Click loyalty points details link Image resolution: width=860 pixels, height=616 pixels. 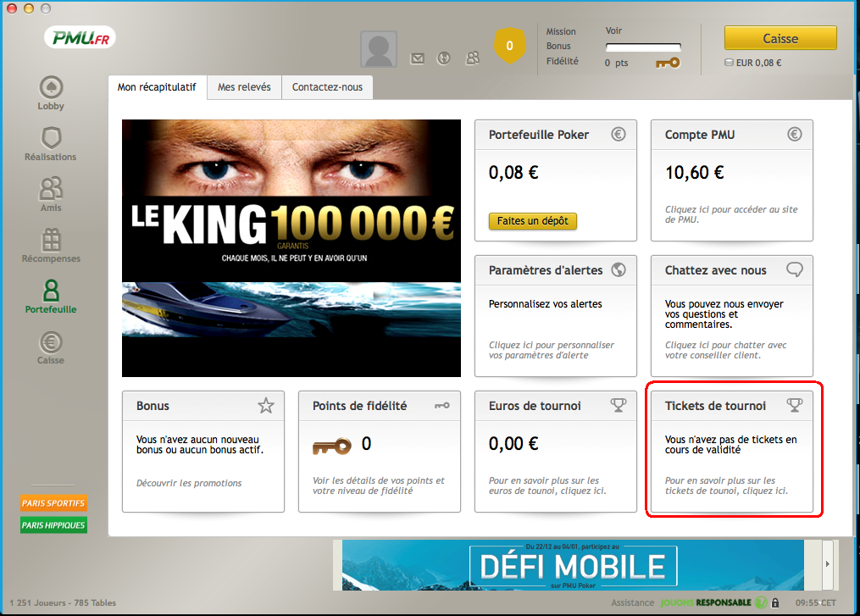tap(379, 486)
